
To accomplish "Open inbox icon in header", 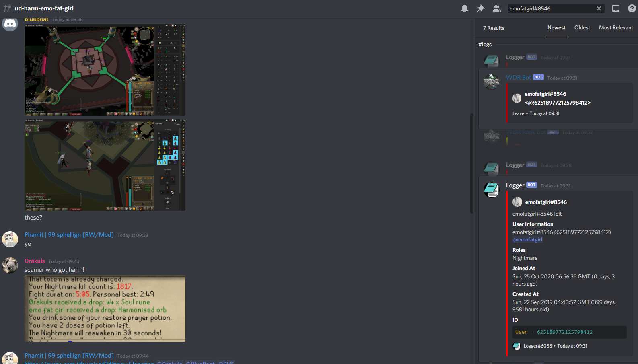I will tap(616, 8).
